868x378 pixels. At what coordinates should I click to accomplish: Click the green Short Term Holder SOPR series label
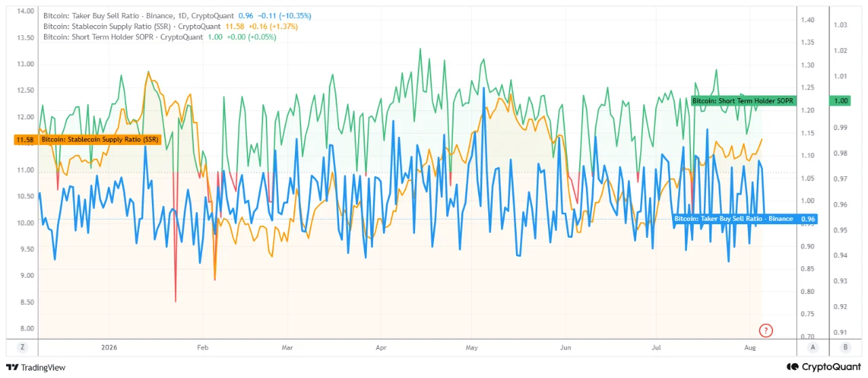[743, 100]
